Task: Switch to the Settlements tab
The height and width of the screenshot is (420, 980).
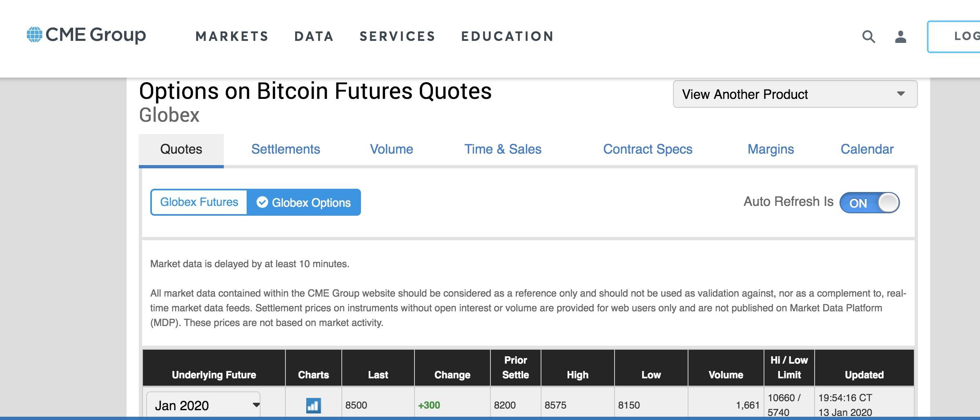Action: 285,149
